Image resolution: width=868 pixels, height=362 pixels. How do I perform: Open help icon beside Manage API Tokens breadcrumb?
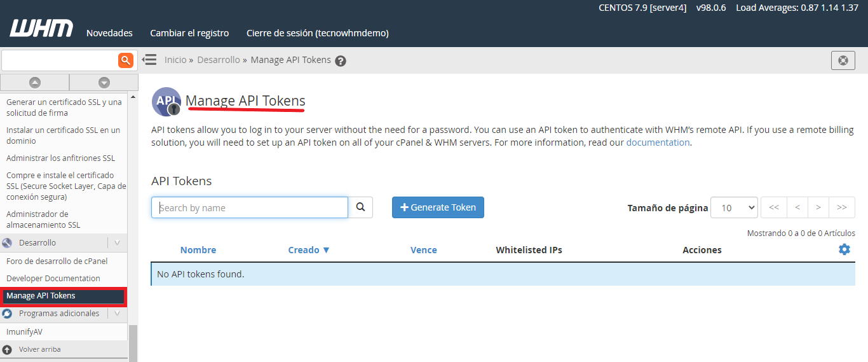pyautogui.click(x=341, y=61)
